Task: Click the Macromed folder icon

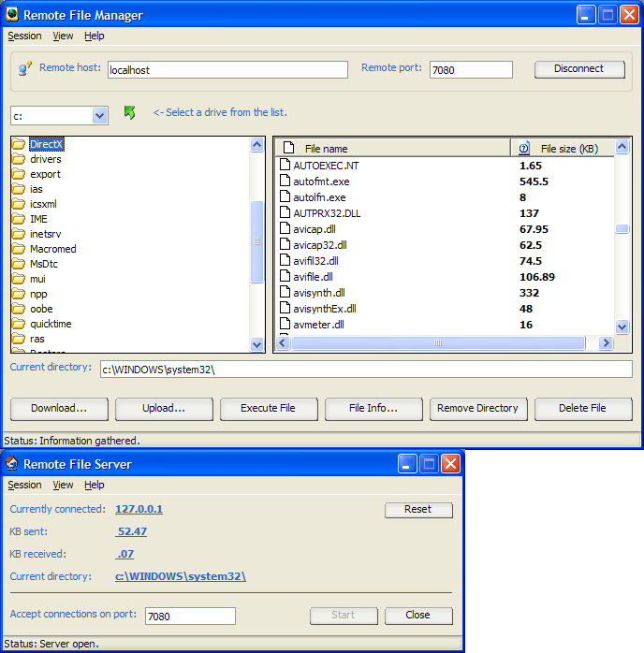Action: (x=19, y=249)
